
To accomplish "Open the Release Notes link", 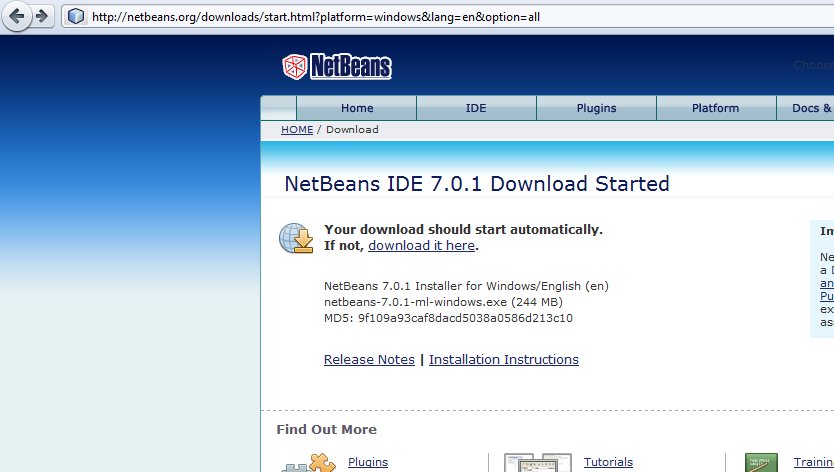I will (x=369, y=359).
